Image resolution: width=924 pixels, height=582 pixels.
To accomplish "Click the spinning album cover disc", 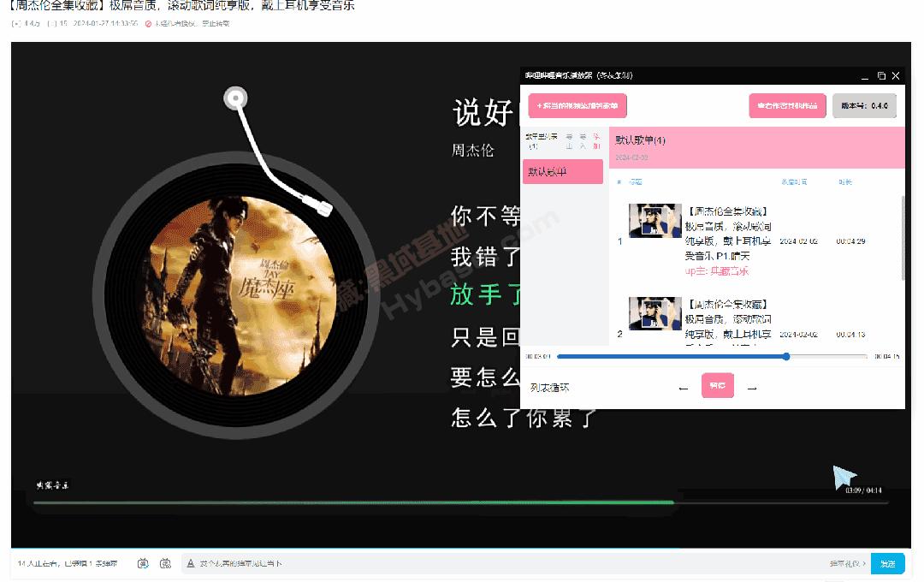I will pos(236,294).
